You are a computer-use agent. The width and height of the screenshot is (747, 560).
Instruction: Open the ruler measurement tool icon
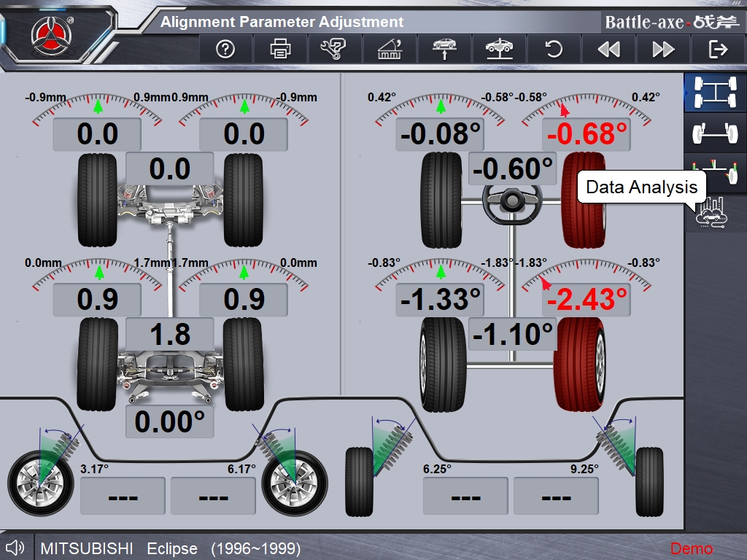pyautogui.click(x=390, y=49)
